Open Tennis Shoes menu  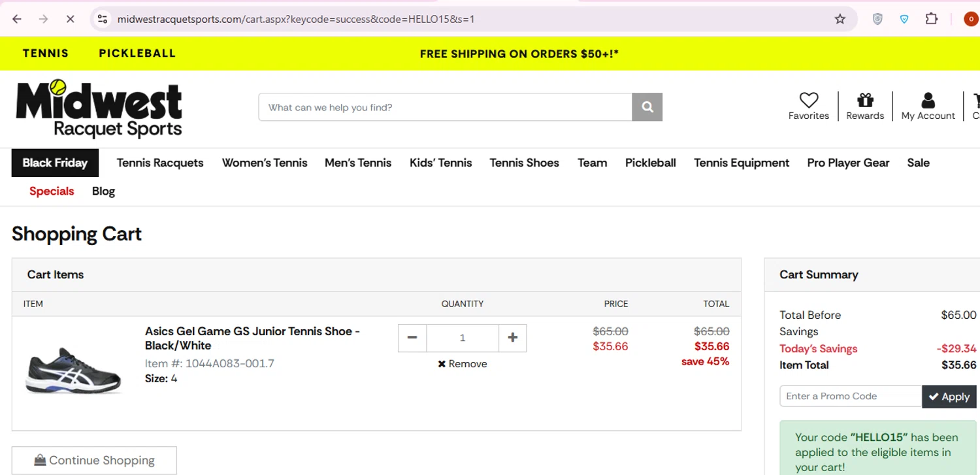click(x=525, y=163)
